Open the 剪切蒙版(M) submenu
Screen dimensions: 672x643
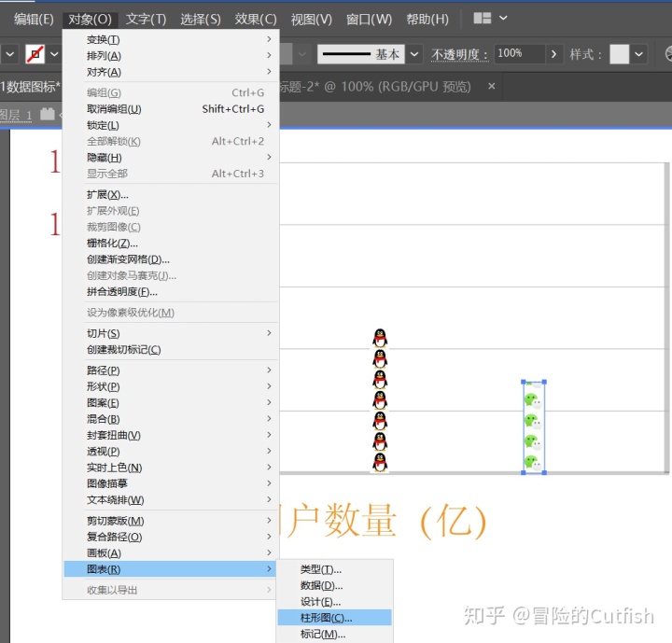(x=171, y=521)
